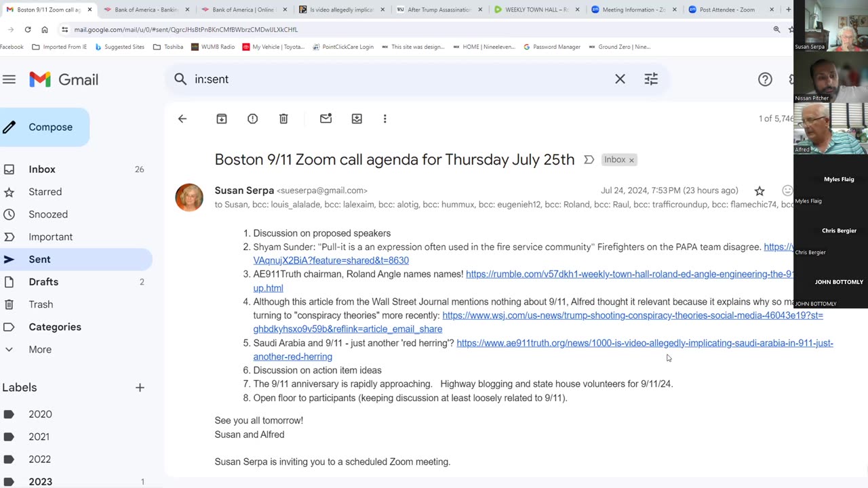Report this email as spam
Screen dimensions: 868x488
click(x=252, y=119)
